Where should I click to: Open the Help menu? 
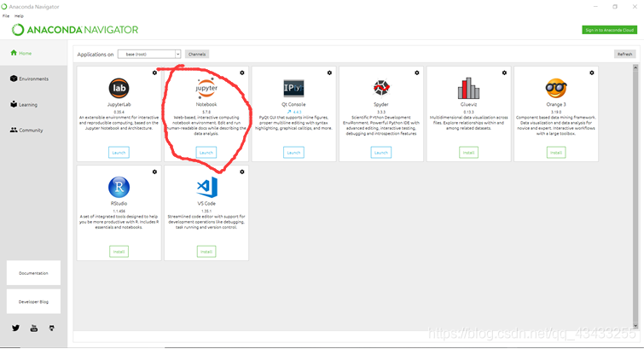tap(19, 16)
